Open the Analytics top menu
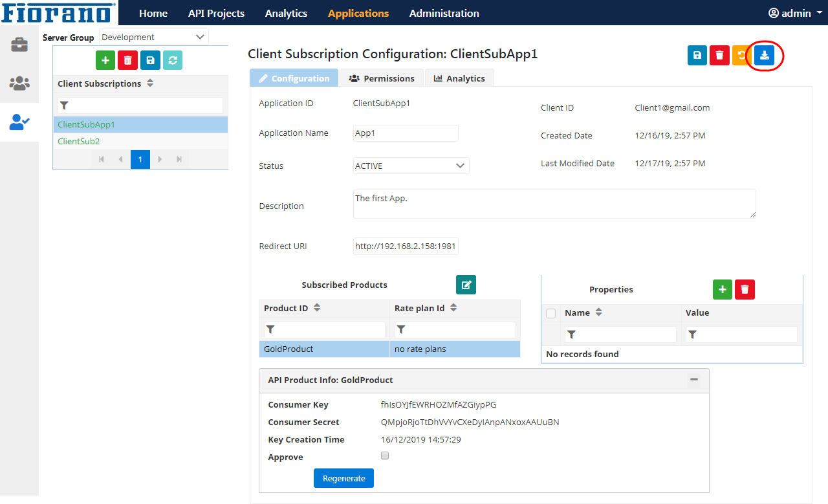828x504 pixels. tap(286, 13)
